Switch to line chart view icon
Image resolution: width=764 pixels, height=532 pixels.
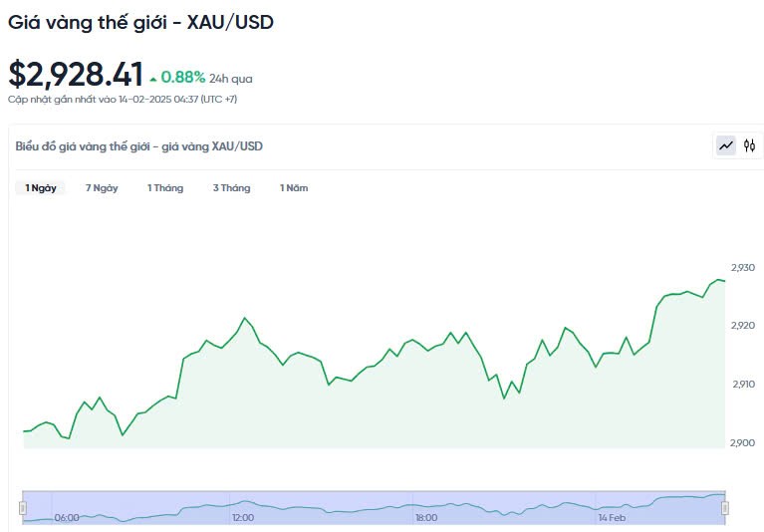tap(726, 145)
